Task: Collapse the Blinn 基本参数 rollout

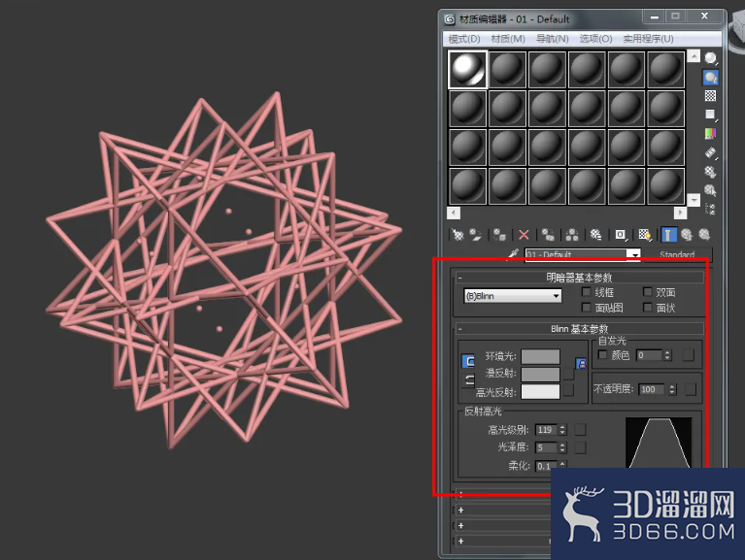Action: [580, 328]
